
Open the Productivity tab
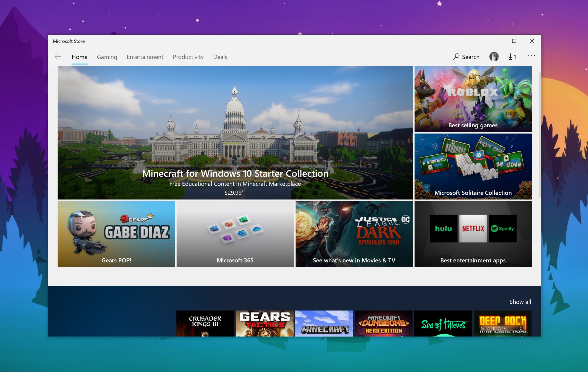point(188,57)
